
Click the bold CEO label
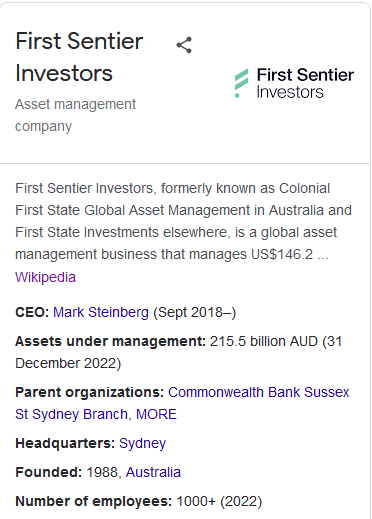32,312
